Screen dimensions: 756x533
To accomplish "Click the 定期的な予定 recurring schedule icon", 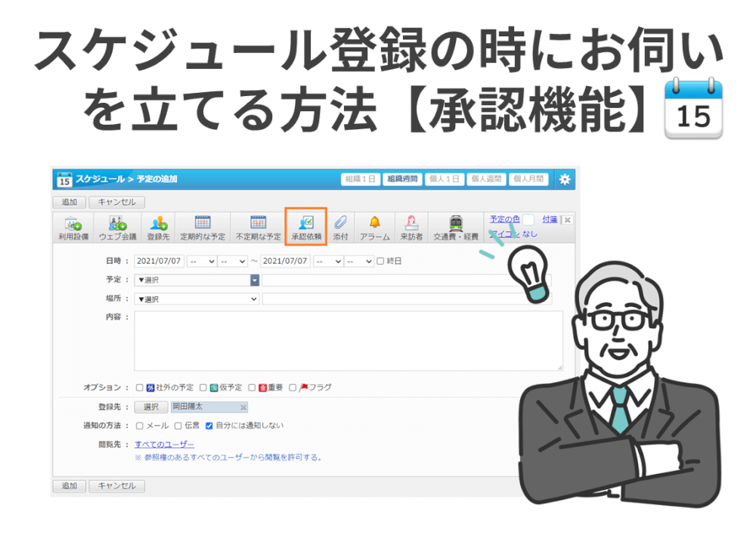I will point(203,227).
